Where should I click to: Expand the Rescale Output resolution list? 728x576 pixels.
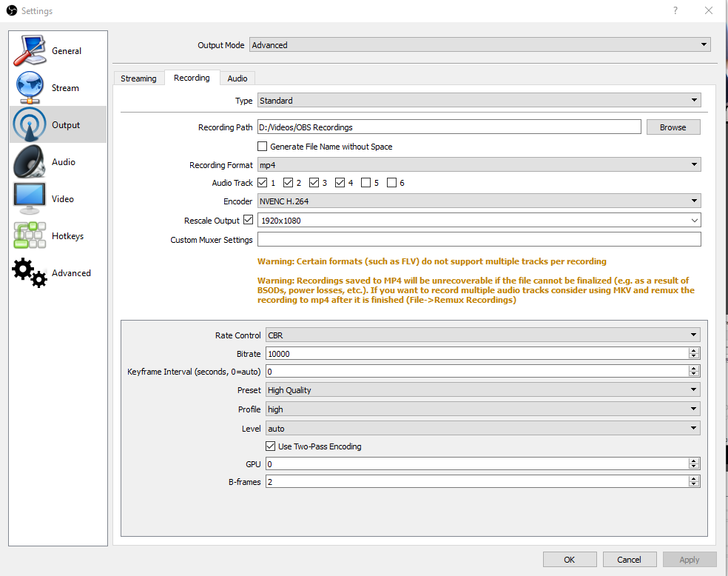pyautogui.click(x=694, y=220)
